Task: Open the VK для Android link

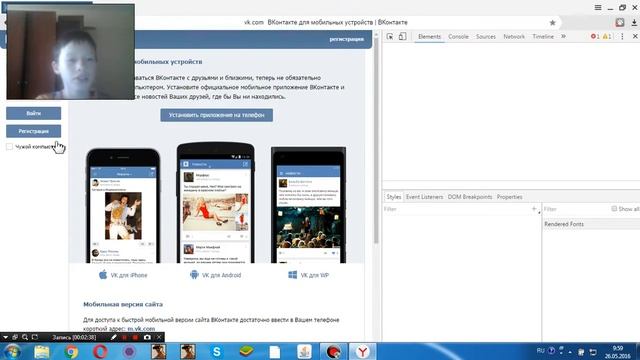Action: [x=222, y=275]
